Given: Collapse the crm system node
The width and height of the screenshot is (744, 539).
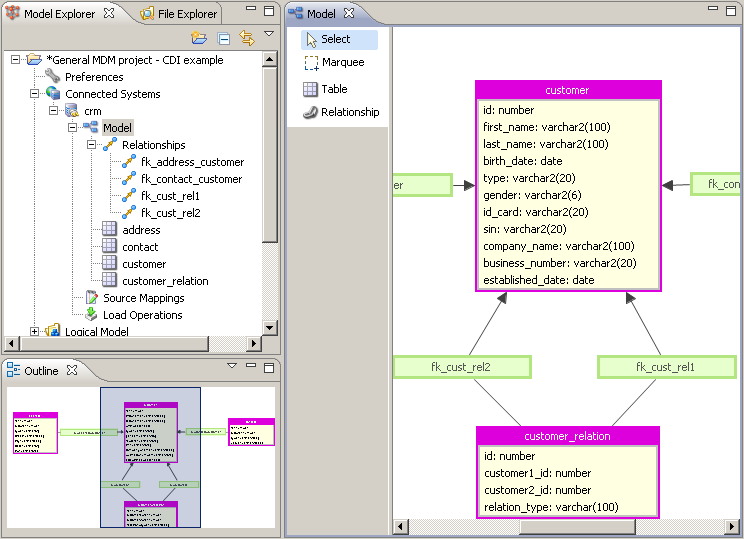Looking at the screenshot, I should coord(54,111).
